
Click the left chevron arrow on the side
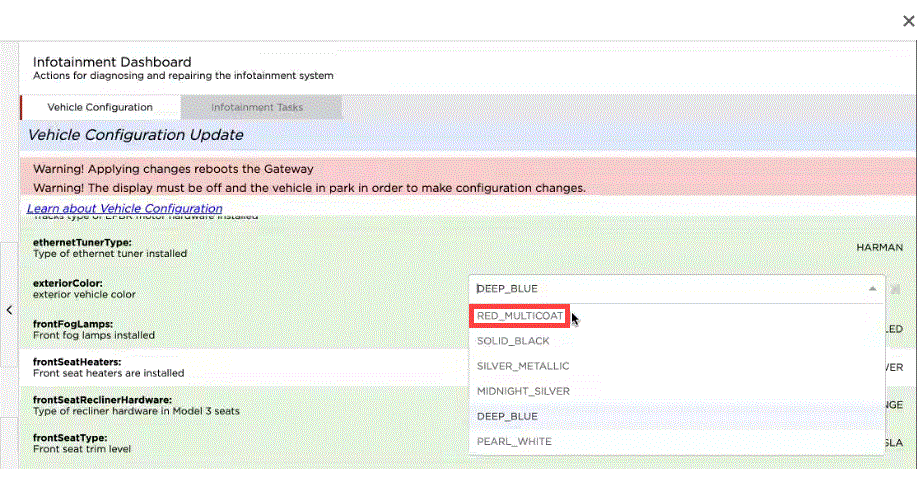tap(9, 310)
